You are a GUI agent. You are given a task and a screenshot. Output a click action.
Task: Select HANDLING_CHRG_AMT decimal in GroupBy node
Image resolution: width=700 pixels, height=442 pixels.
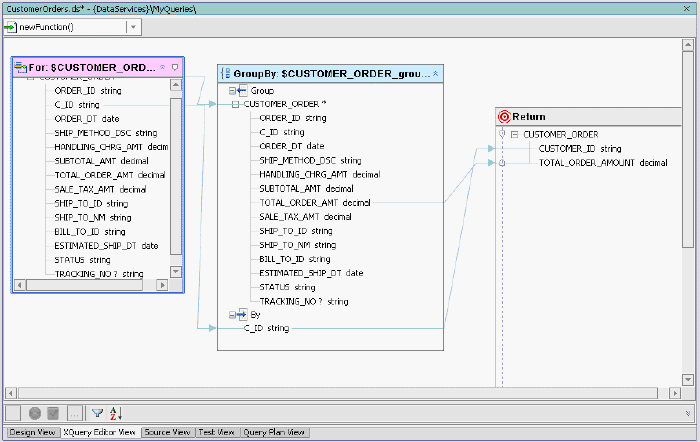point(320,175)
